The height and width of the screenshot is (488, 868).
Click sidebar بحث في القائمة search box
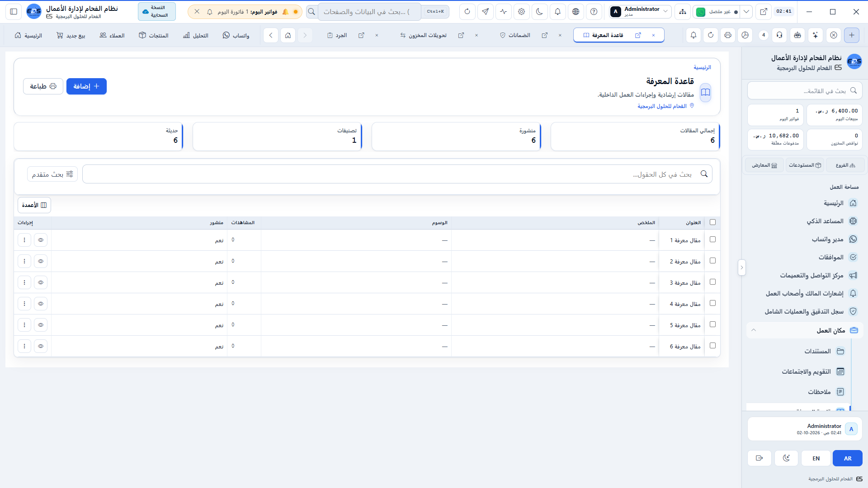[x=805, y=91]
